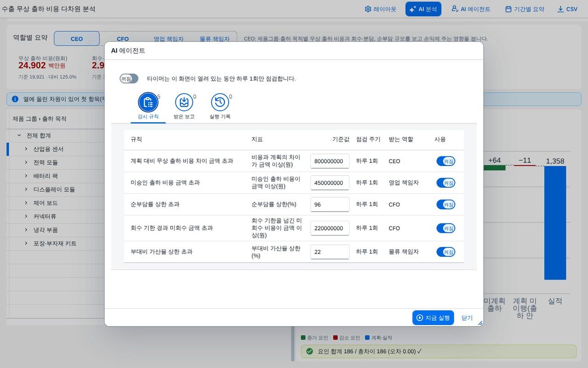Toggle the 회수 기한 경과 미회수 rule switch

coord(446,228)
